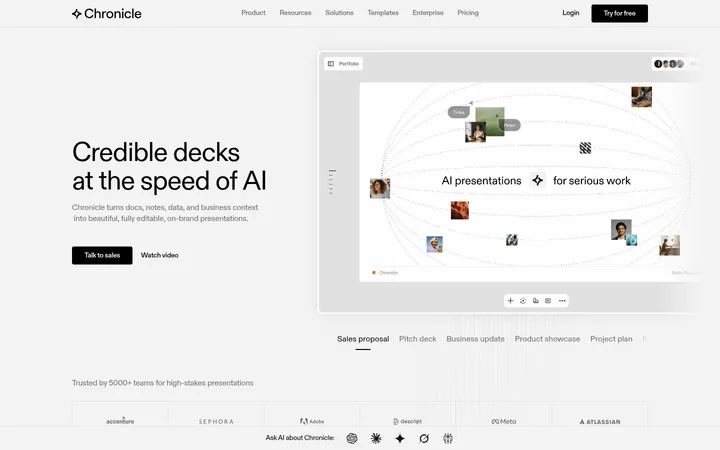Click the Talk to sales button
This screenshot has height=450, width=720.
[102, 255]
